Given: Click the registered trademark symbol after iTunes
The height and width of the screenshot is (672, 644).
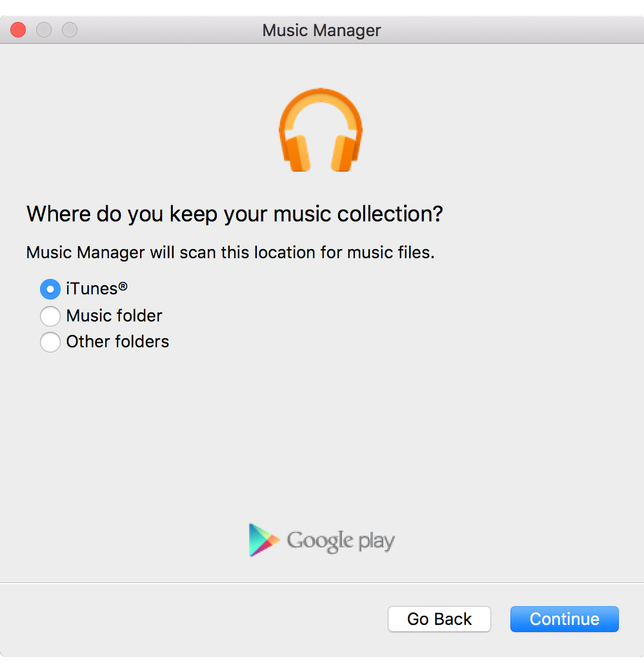Looking at the screenshot, I should [x=123, y=286].
